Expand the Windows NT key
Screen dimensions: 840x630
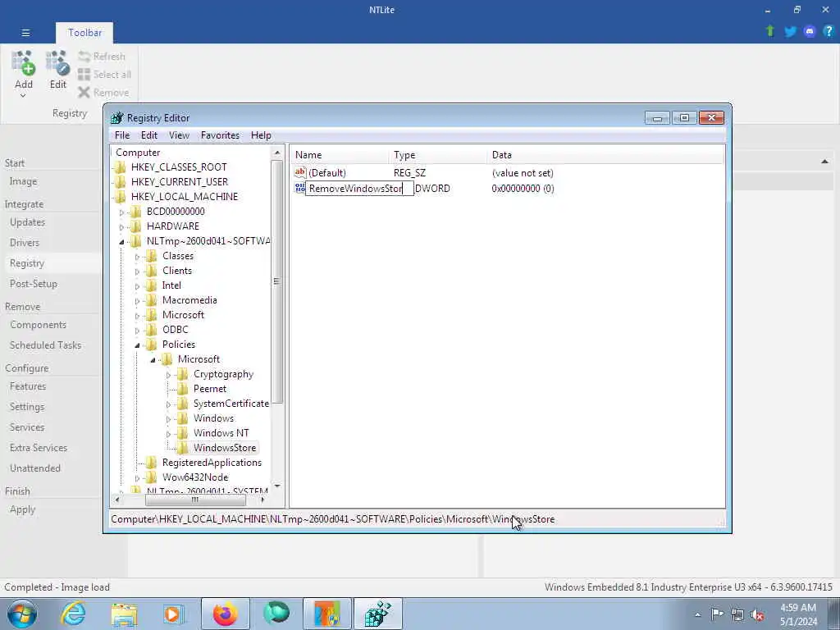(x=168, y=434)
